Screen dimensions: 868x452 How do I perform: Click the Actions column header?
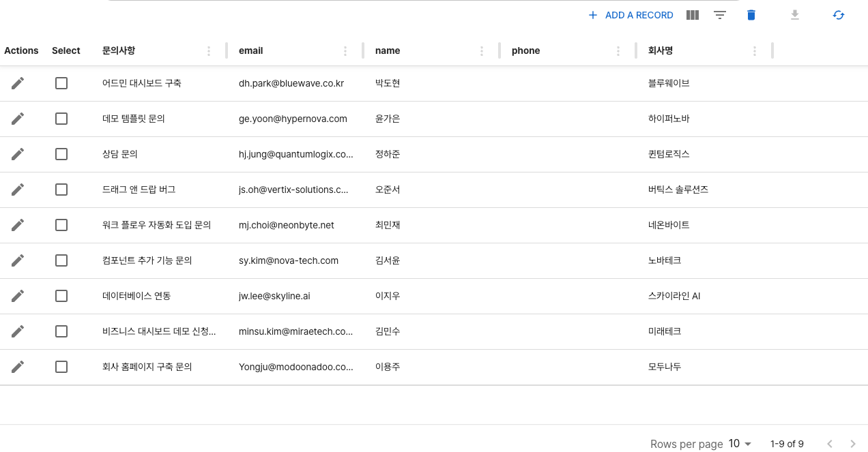21,50
